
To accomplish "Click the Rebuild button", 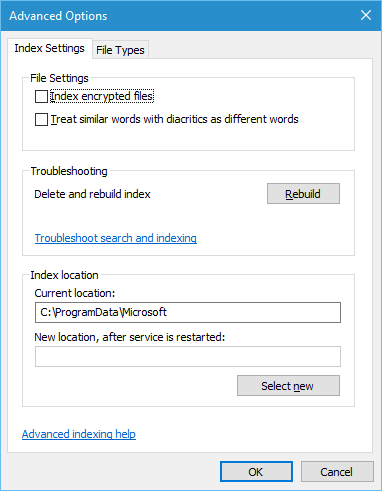I will click(303, 194).
